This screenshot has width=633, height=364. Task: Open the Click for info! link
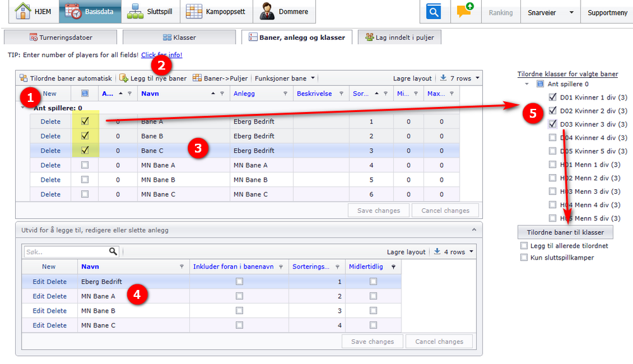pyautogui.click(x=161, y=55)
